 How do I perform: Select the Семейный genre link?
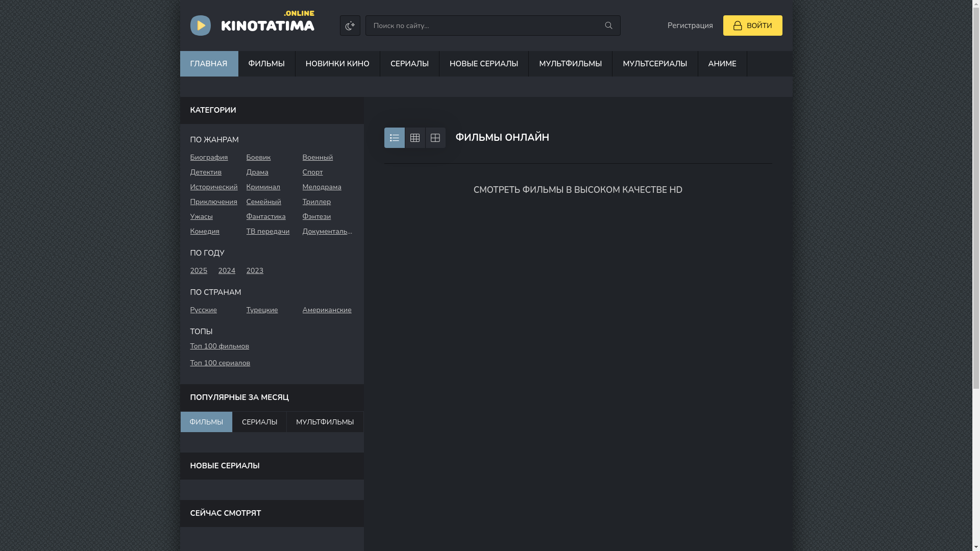(263, 202)
